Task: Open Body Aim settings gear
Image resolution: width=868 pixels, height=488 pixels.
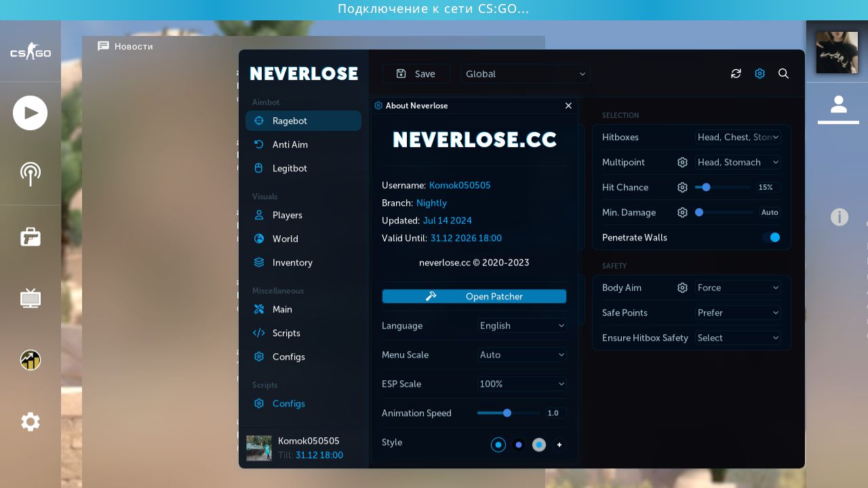Action: (x=682, y=288)
